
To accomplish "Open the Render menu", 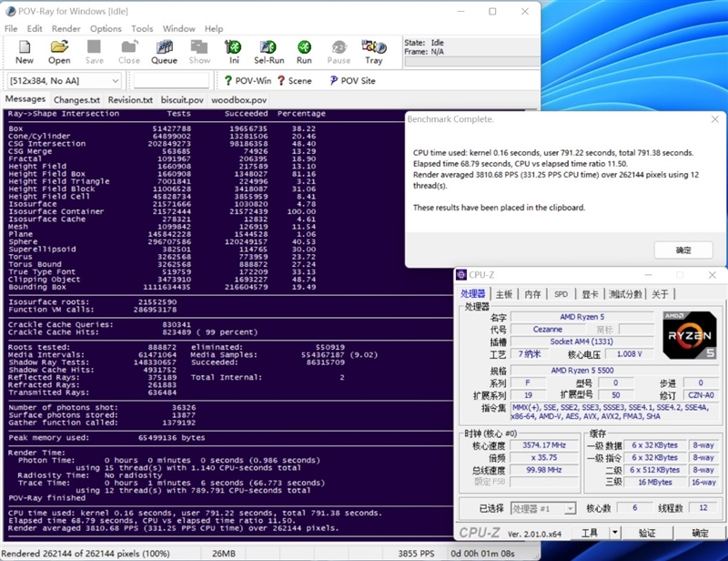I will click(x=66, y=29).
